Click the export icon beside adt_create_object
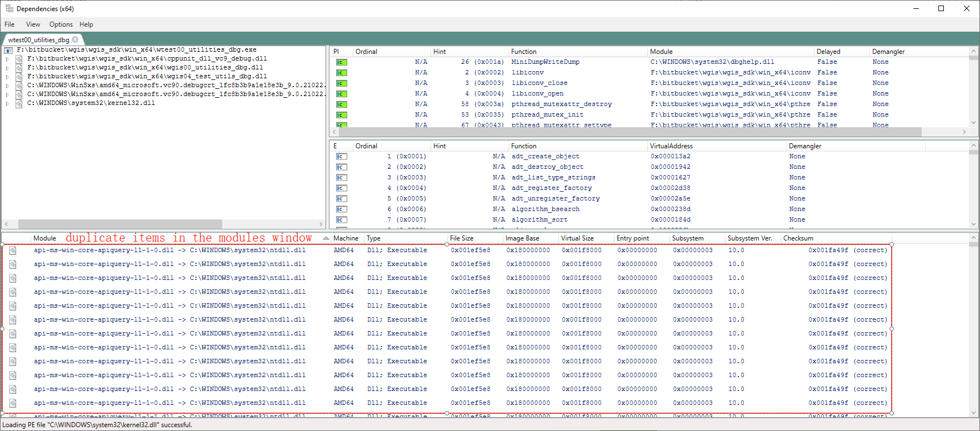 [x=341, y=157]
